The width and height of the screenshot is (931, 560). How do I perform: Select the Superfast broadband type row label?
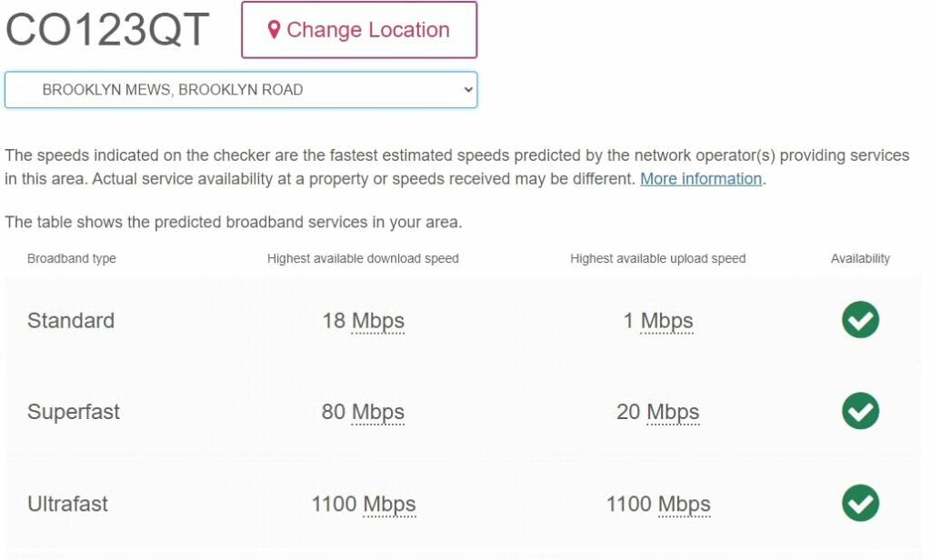coord(74,412)
